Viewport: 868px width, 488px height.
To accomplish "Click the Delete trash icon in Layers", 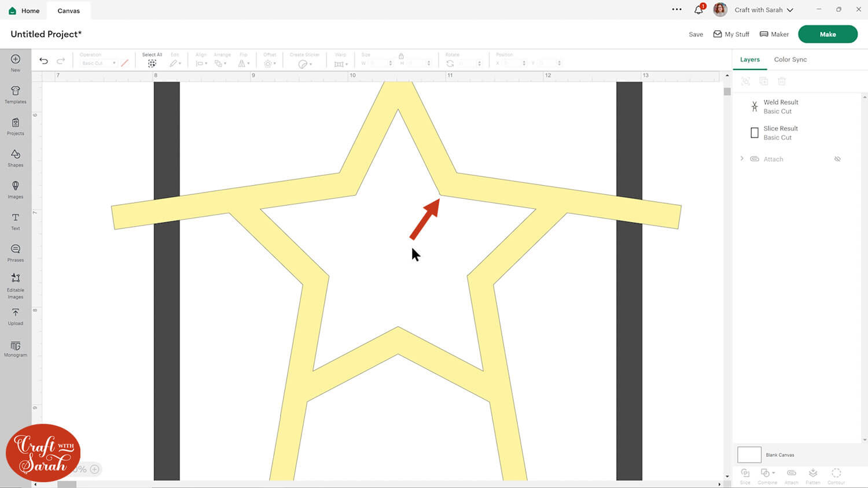I will (782, 82).
